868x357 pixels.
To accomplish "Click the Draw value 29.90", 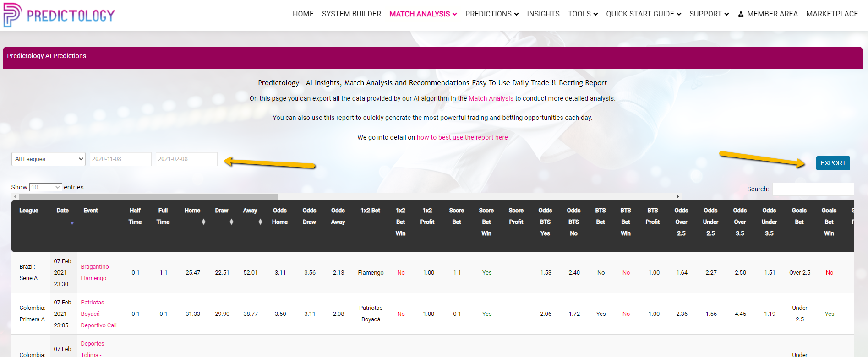I will 222,314.
